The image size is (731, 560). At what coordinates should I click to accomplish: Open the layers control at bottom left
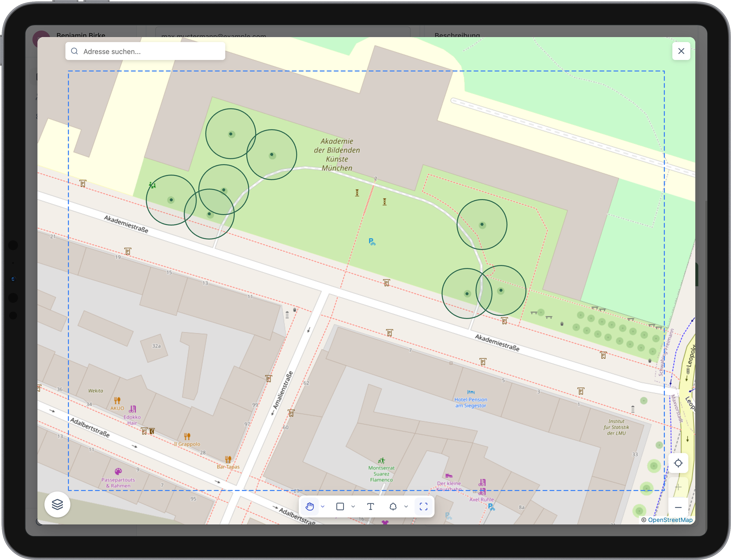point(57,505)
